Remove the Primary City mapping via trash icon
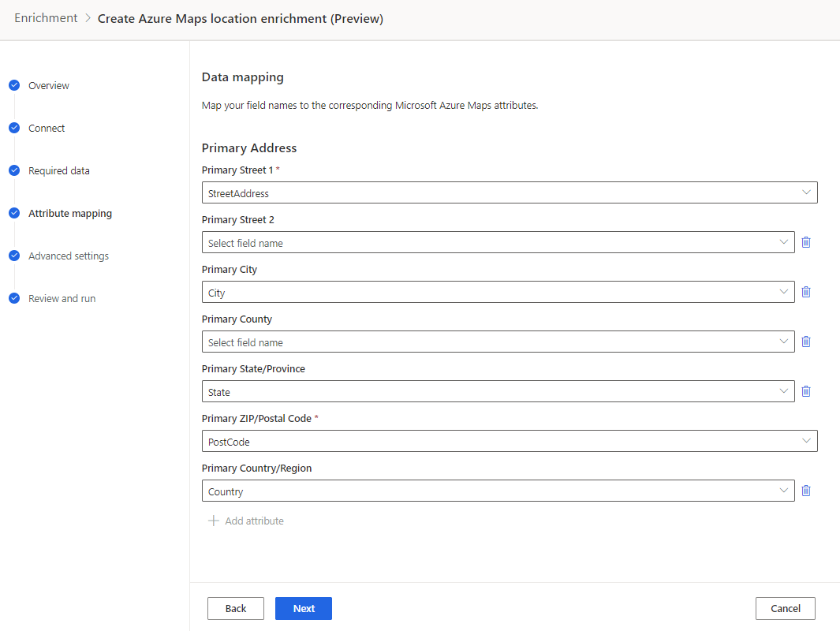This screenshot has height=631, width=840. pos(806,292)
